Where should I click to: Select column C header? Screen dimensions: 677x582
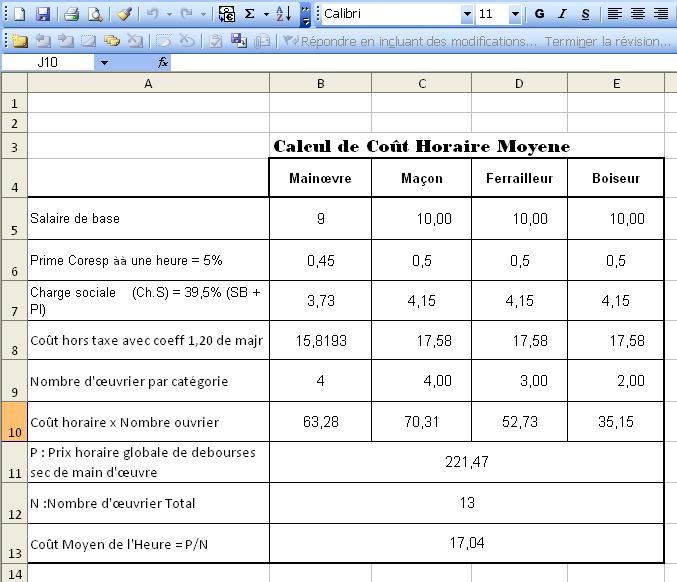(422, 83)
